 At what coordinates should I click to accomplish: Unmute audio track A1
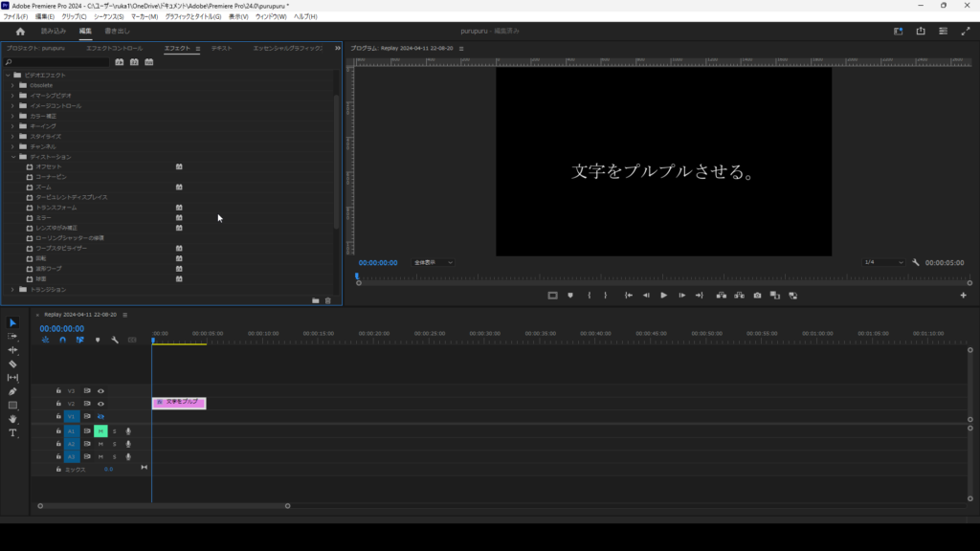click(100, 431)
